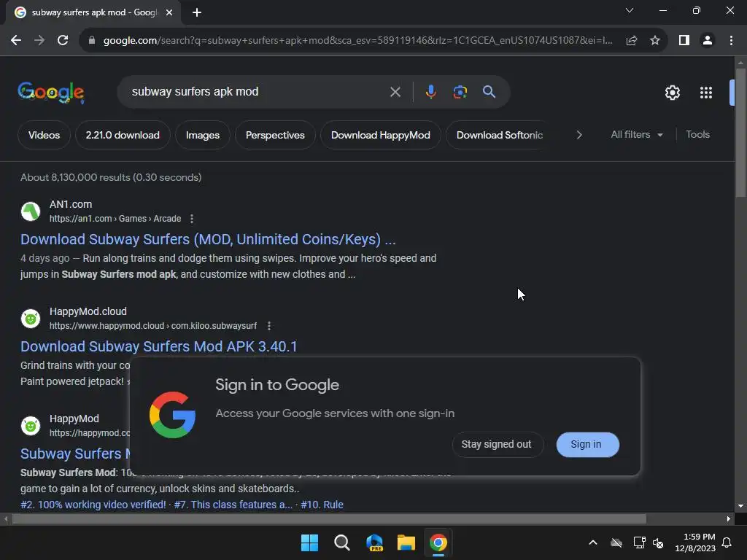Click HappyMod site favicon
Viewport: 747px width, 560px height.
point(31,426)
